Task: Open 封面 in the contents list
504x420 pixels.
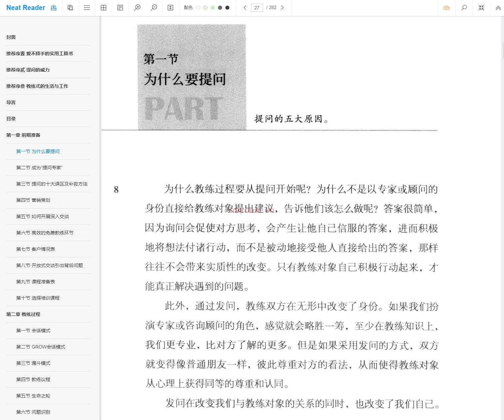Action: (x=11, y=37)
